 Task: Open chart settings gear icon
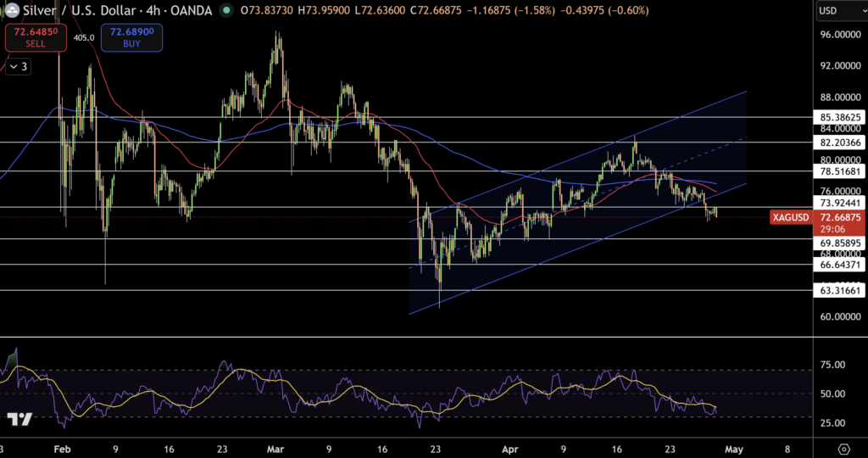point(844,449)
